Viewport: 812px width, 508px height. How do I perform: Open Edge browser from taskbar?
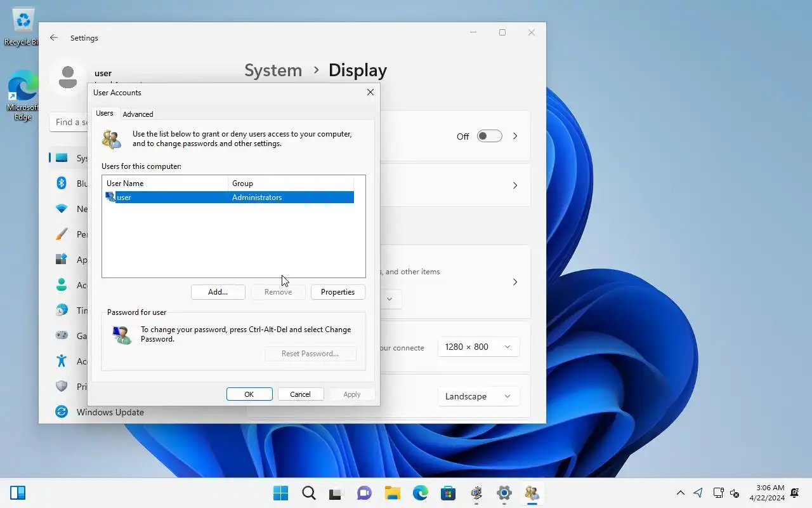420,493
